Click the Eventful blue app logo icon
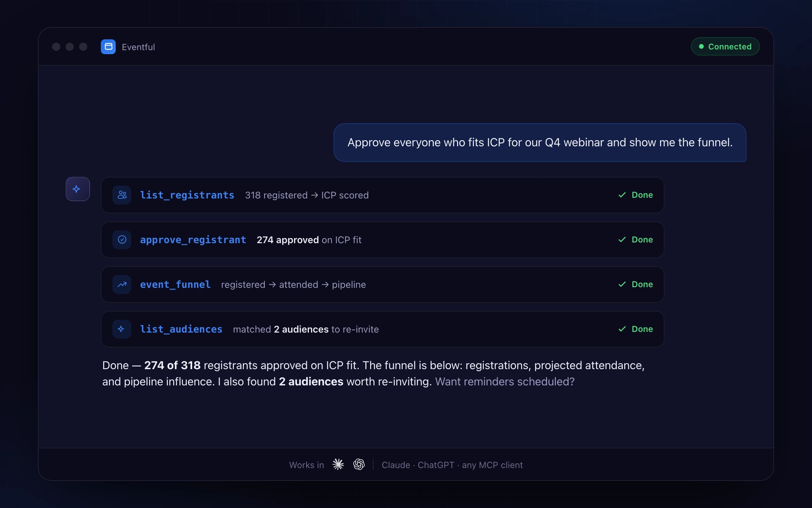This screenshot has width=812, height=508. point(108,47)
